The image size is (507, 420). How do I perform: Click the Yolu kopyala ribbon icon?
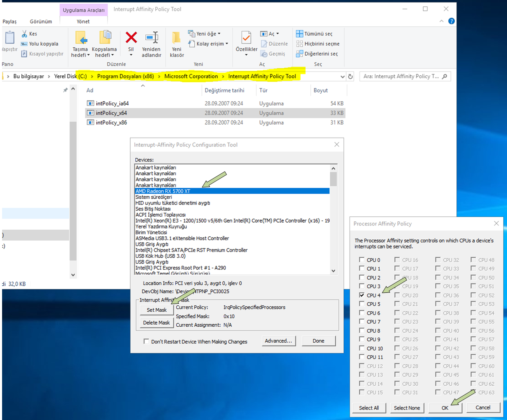(x=24, y=44)
